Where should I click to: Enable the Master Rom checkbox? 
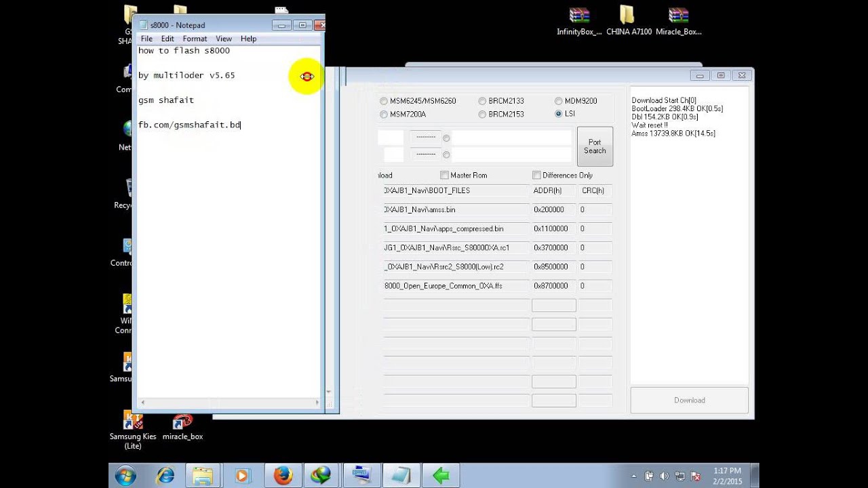444,175
